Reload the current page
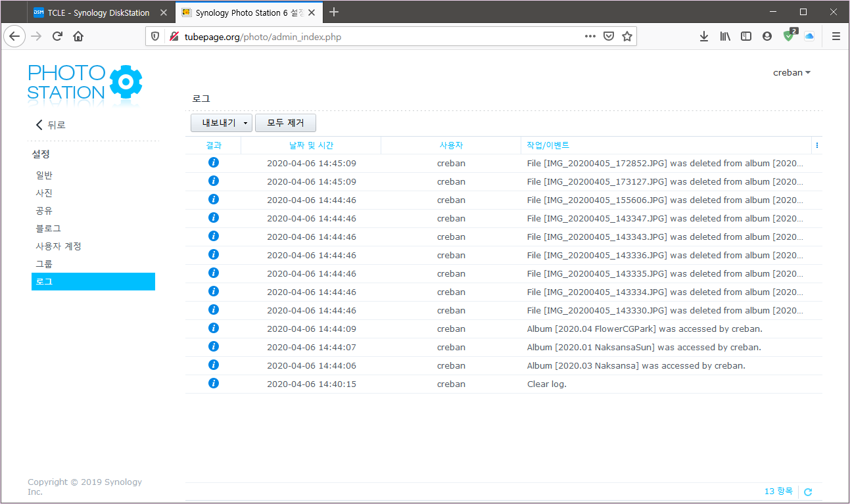Viewport: 850px width, 504px height. click(x=57, y=37)
